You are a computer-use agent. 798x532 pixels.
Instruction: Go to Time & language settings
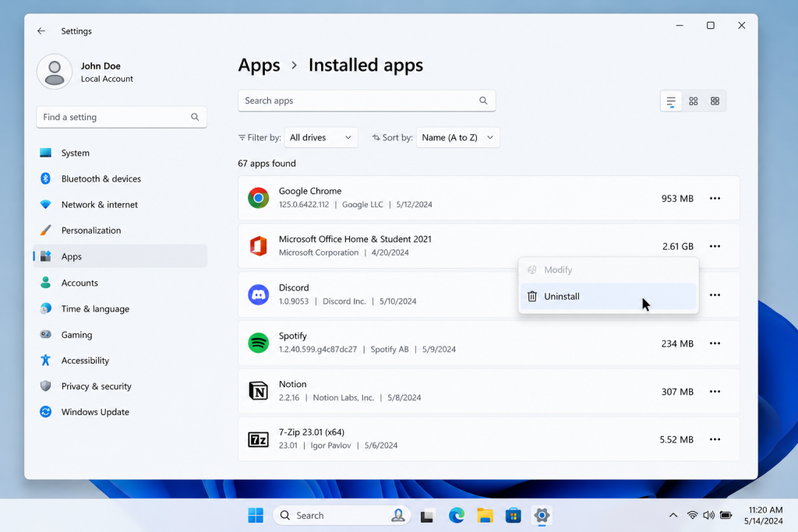click(121, 308)
